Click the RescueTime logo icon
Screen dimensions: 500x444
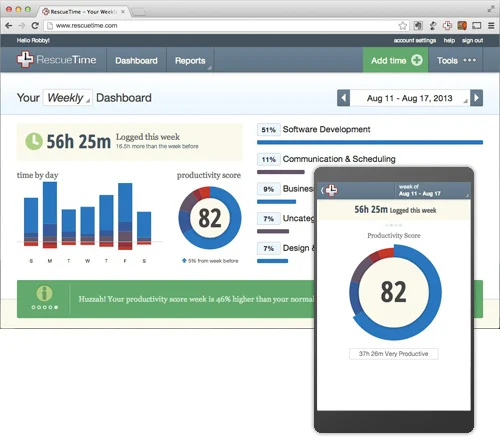(x=25, y=60)
